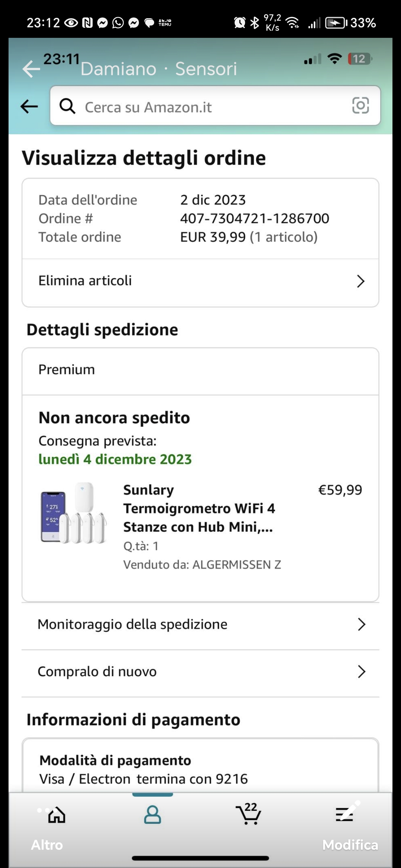Open camera scan icon in search bar
Screen dimensions: 401x868
click(360, 106)
